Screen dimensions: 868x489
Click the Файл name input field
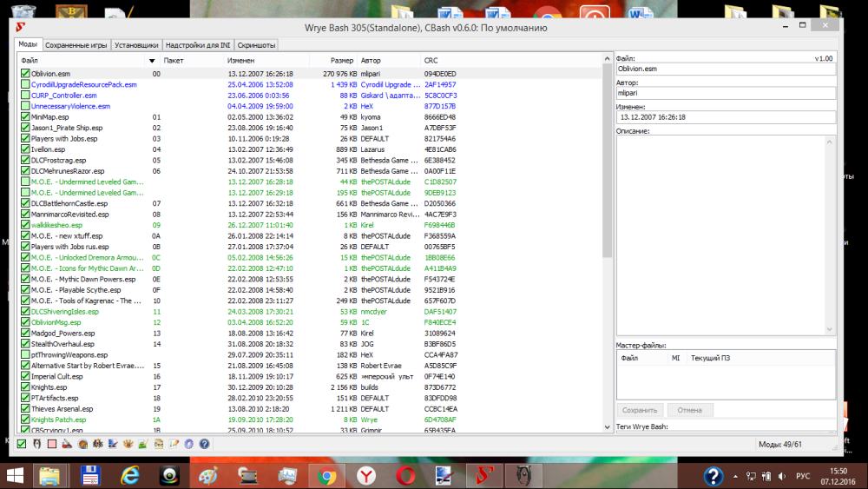(x=725, y=69)
